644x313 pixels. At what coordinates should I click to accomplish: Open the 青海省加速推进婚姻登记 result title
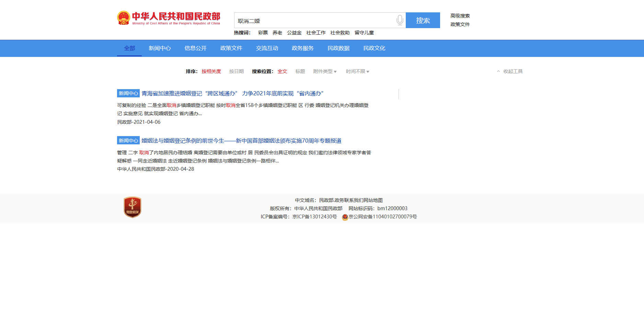pos(233,93)
